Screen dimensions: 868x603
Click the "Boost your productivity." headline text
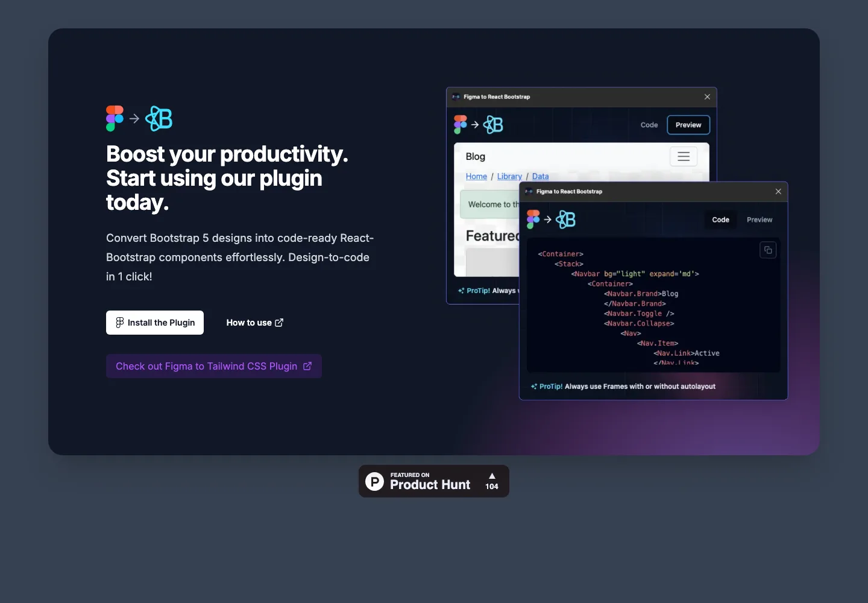[x=227, y=154]
